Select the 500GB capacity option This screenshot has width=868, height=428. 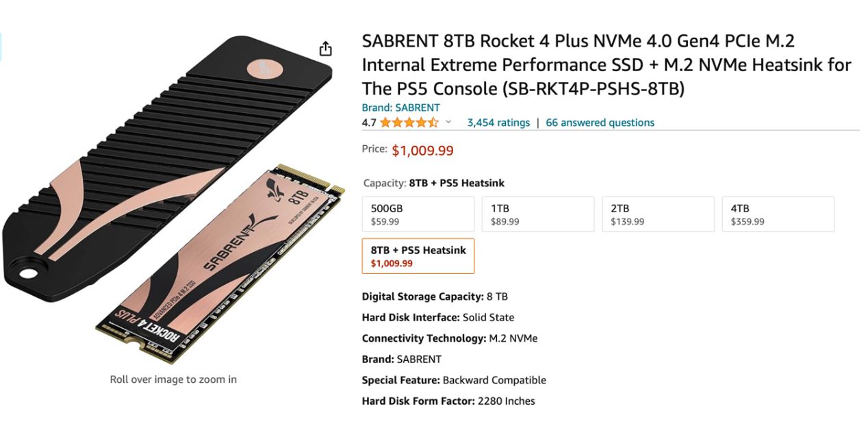pos(418,214)
